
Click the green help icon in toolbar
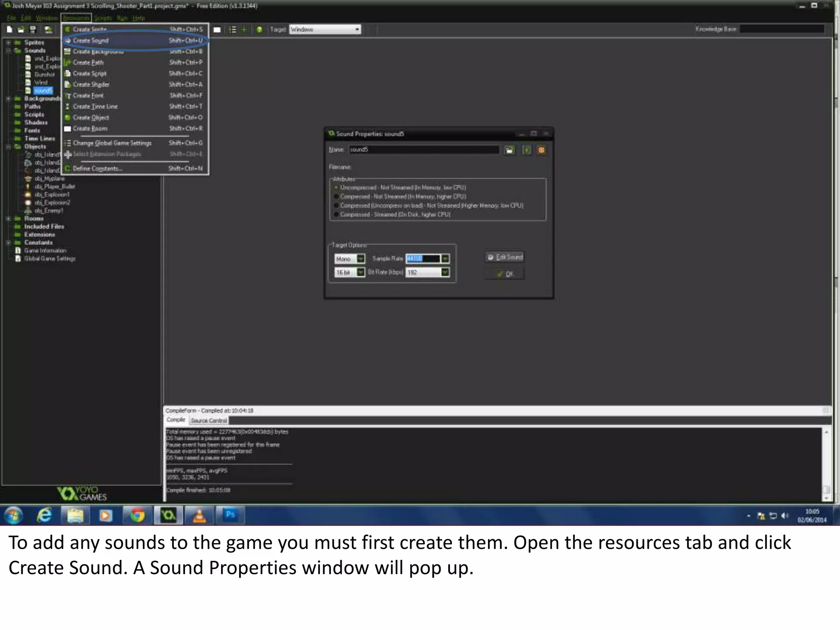click(x=259, y=30)
